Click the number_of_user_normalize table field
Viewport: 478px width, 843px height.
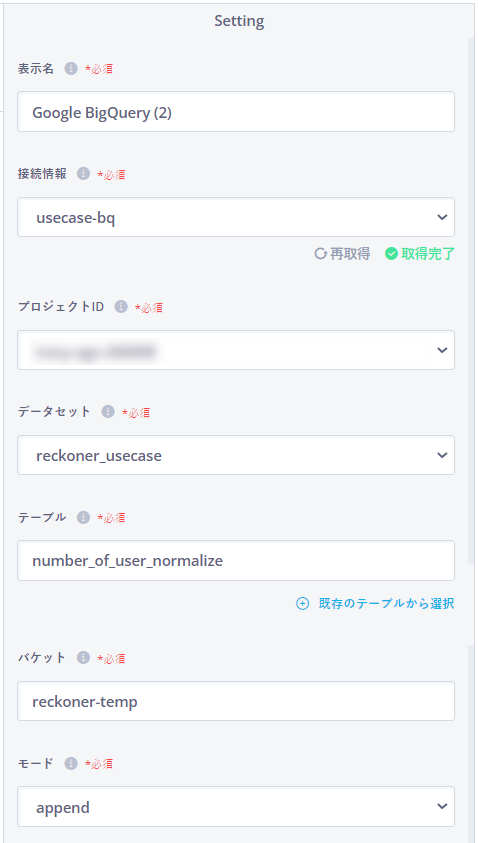236,561
